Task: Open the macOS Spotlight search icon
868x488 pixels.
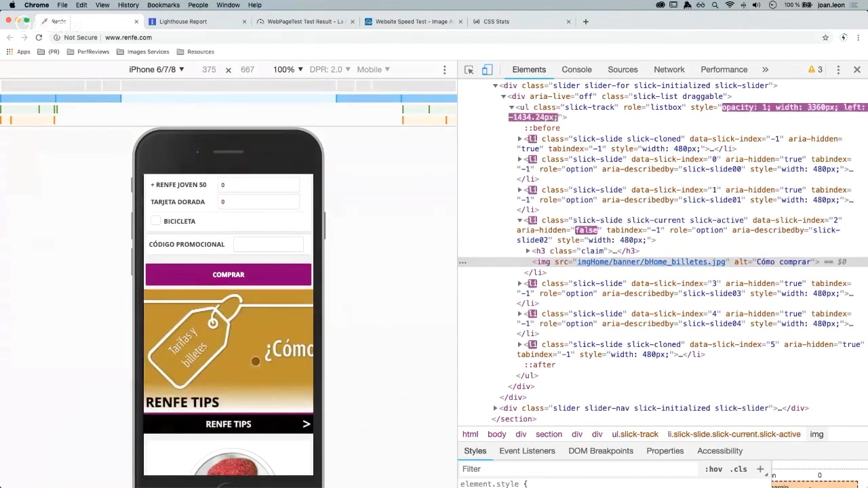Action: coord(715,5)
